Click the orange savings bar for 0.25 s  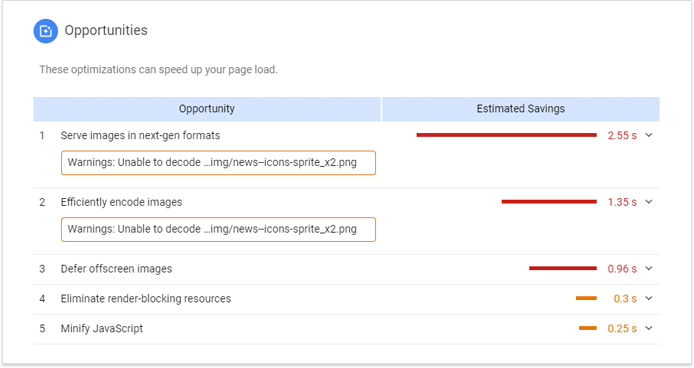click(x=588, y=328)
